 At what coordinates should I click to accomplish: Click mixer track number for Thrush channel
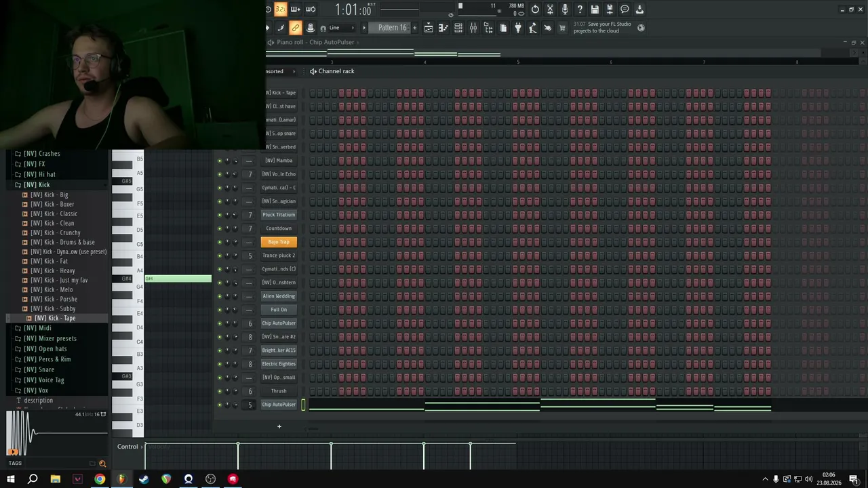(x=250, y=391)
